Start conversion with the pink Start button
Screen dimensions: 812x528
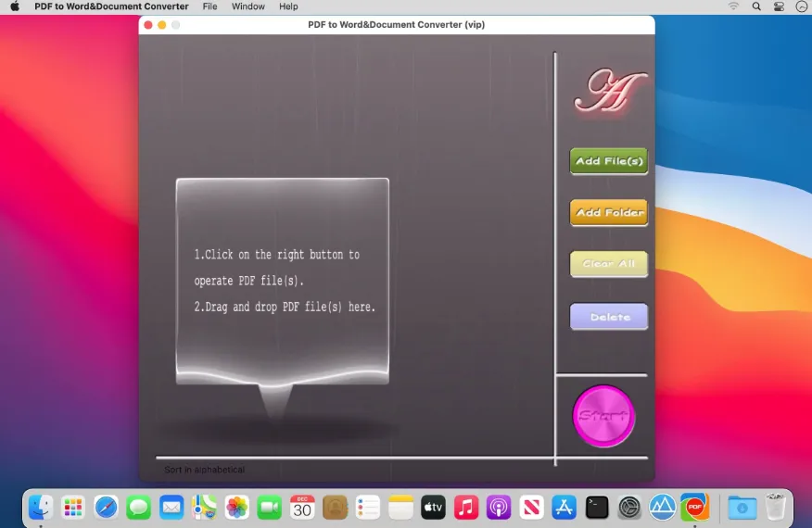[603, 416]
